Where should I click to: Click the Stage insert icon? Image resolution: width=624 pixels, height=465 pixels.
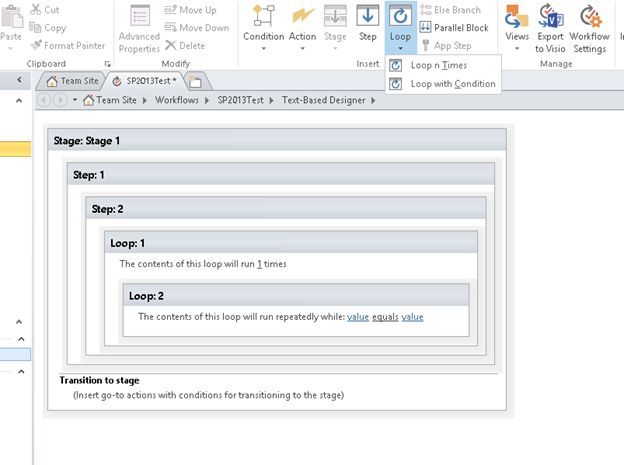335,16
